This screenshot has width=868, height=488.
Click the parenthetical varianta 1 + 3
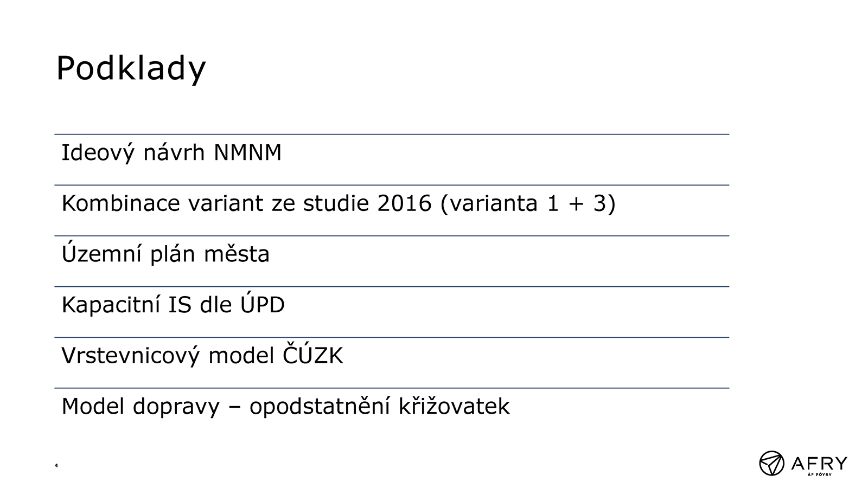(x=528, y=204)
